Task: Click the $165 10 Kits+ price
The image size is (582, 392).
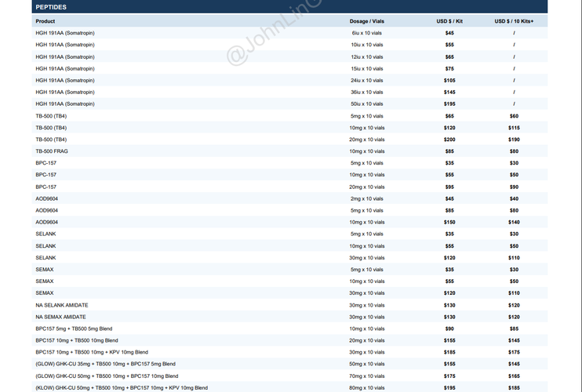Action: click(x=514, y=376)
